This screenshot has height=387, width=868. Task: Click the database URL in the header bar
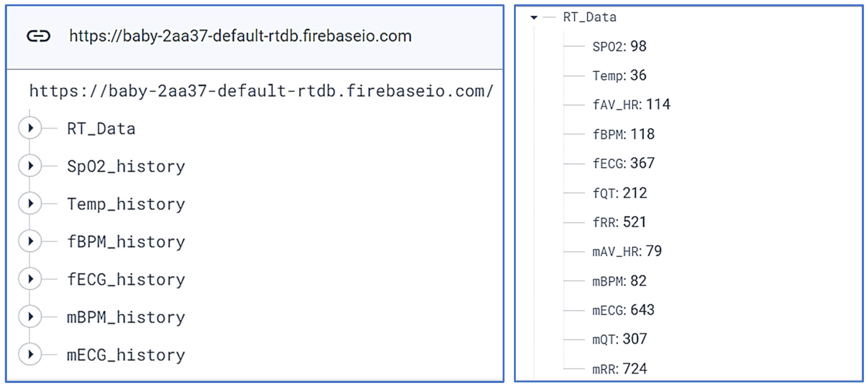[x=240, y=36]
